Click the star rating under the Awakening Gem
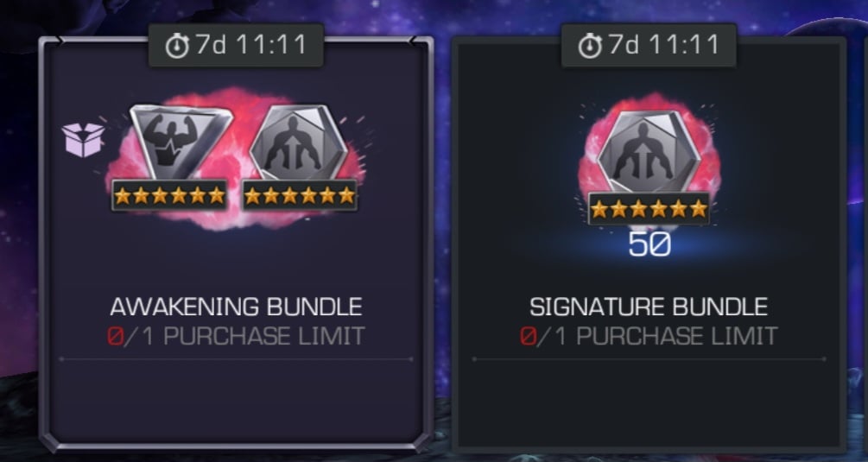The image size is (868, 462). point(169,195)
